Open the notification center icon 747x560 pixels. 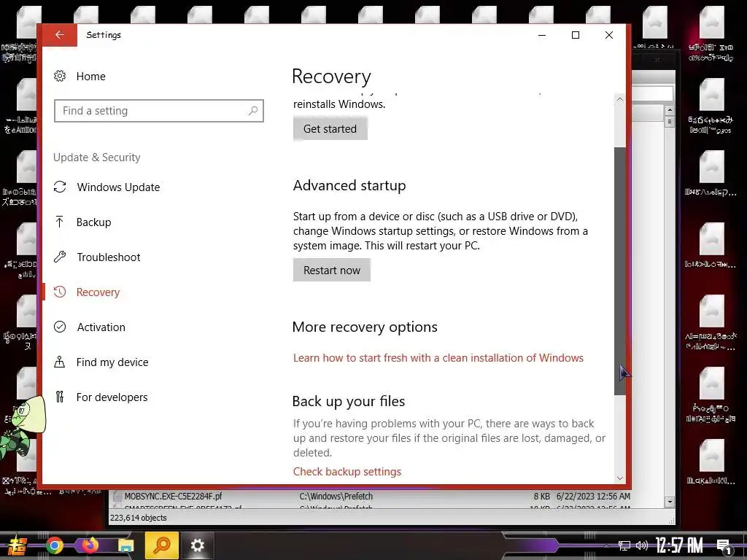pos(724,546)
